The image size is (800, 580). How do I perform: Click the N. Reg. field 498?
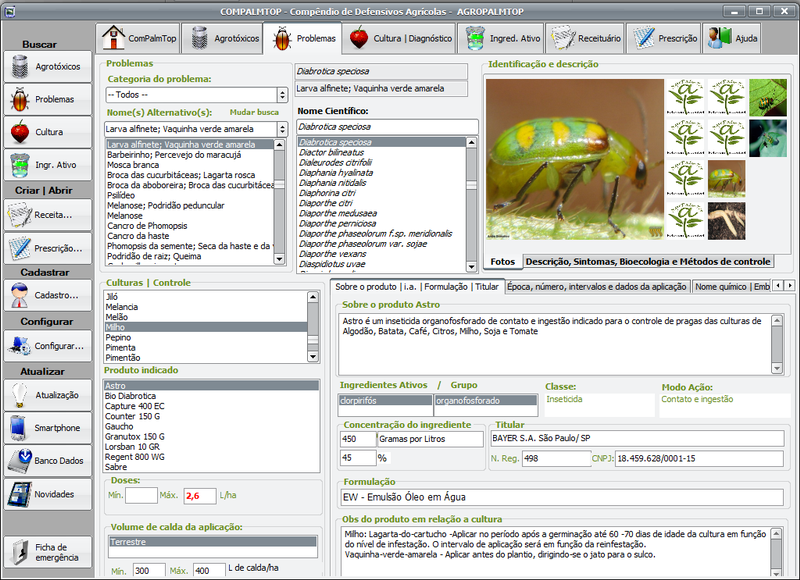[x=557, y=458]
